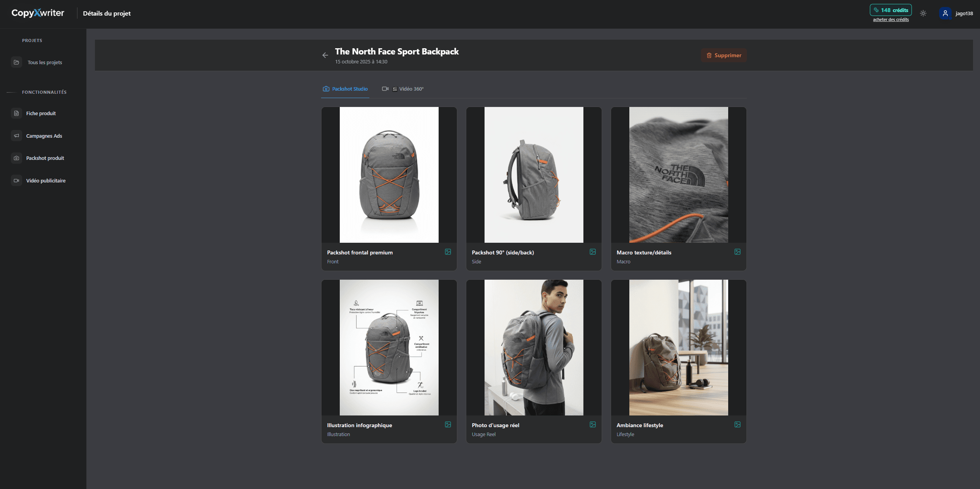Open the Ambiance lifestyle image thumbnail

pyautogui.click(x=678, y=347)
